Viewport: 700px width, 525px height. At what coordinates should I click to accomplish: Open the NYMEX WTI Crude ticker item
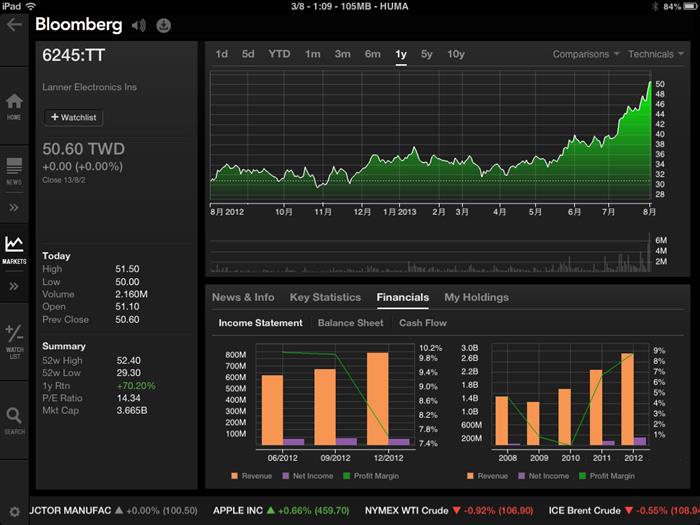coord(449,510)
